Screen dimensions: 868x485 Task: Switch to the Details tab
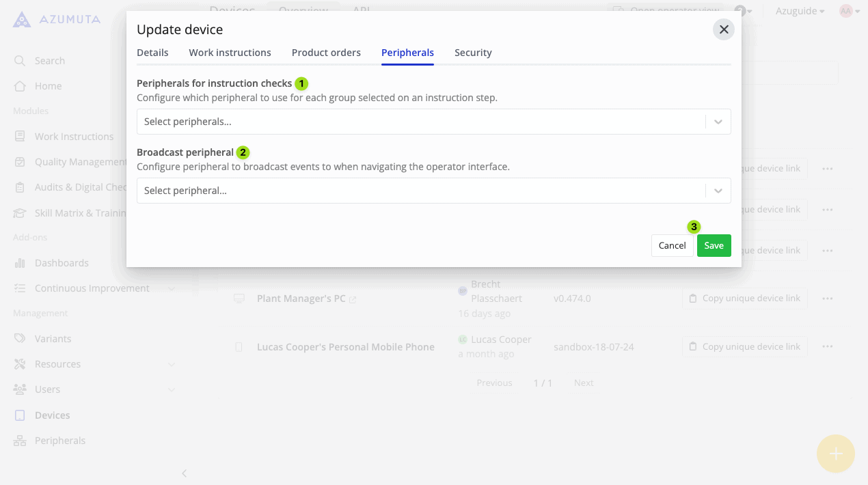152,53
